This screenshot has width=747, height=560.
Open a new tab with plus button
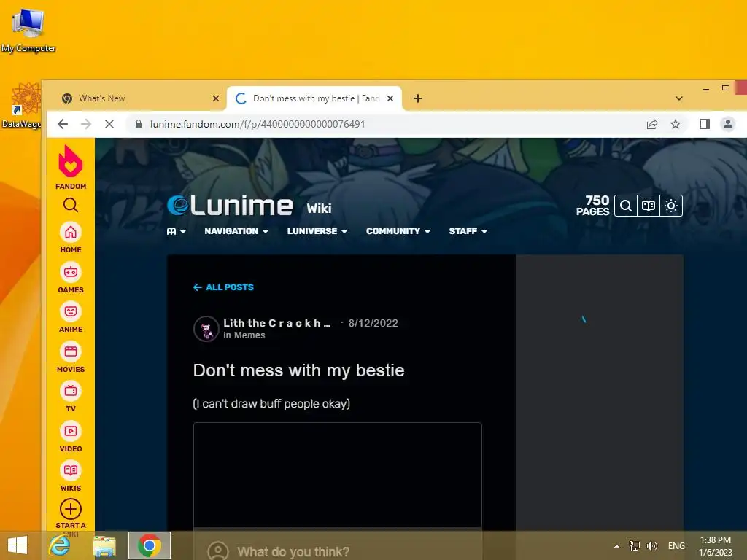[x=418, y=98]
